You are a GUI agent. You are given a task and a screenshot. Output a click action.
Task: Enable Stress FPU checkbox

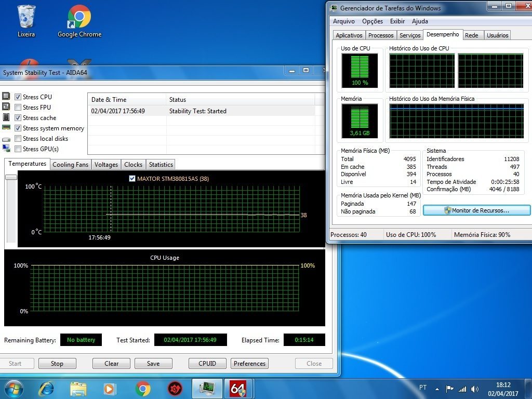pos(18,107)
